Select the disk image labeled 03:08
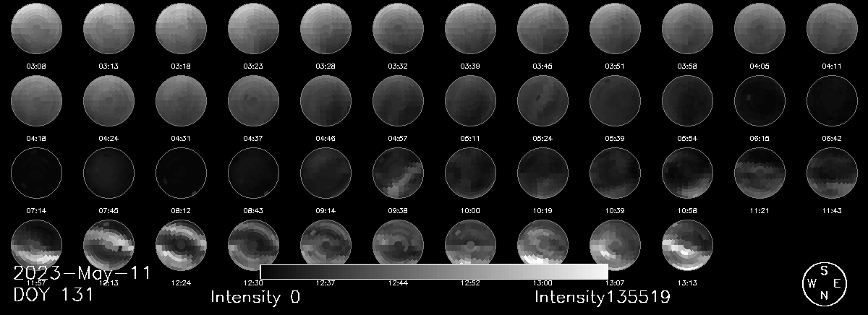Viewport: 868px width, 315px height. click(x=36, y=29)
